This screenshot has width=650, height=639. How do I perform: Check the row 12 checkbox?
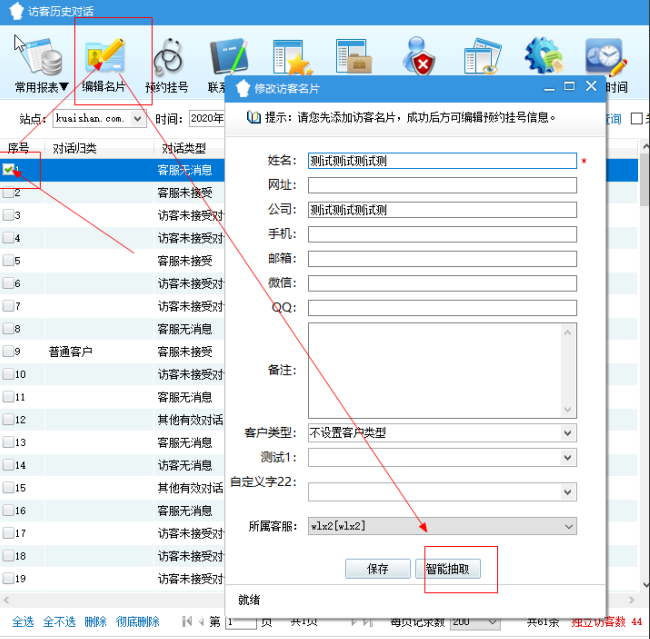8,419
